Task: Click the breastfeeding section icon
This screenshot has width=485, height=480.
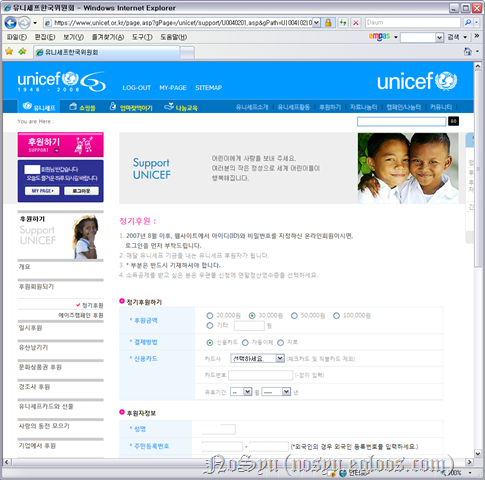Action: (113, 106)
